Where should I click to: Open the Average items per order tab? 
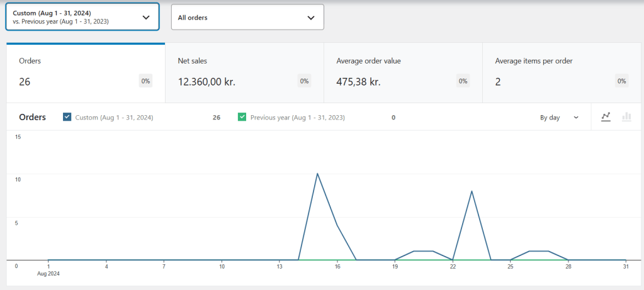click(x=562, y=73)
